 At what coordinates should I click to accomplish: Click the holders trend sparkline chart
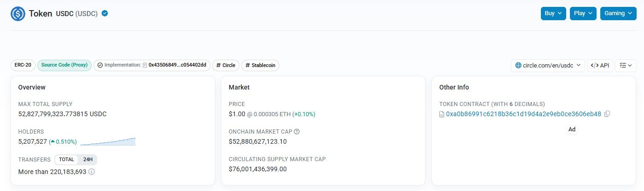[x=108, y=141]
